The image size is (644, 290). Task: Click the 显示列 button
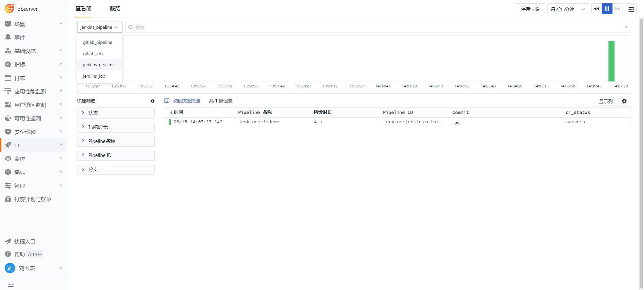click(x=605, y=101)
